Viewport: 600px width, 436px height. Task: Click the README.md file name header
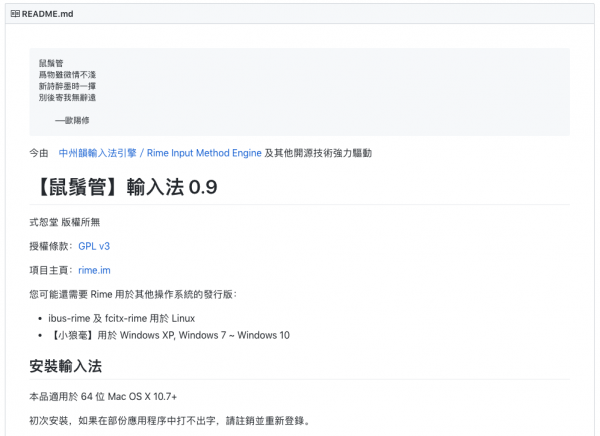point(47,14)
